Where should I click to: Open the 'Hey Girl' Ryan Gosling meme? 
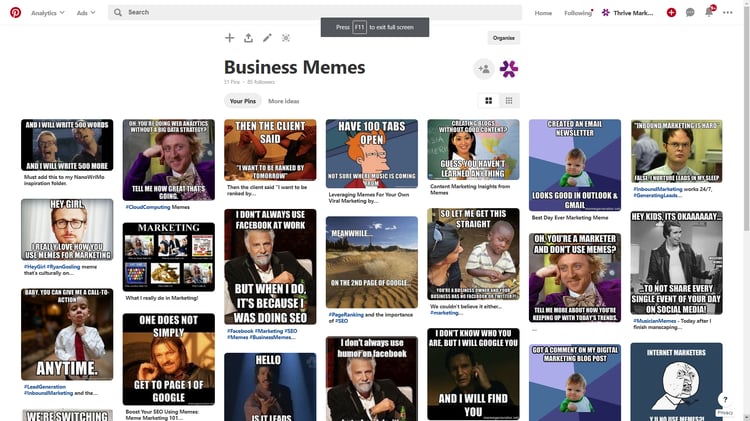67,230
